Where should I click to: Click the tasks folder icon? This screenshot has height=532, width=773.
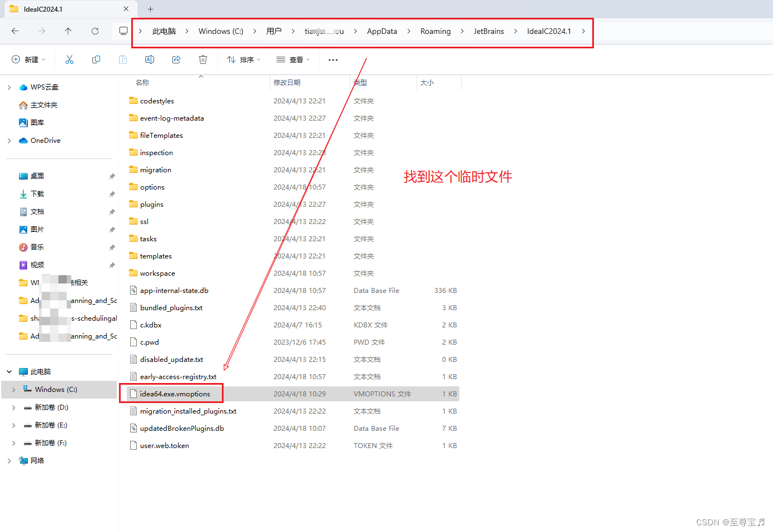pyautogui.click(x=133, y=238)
